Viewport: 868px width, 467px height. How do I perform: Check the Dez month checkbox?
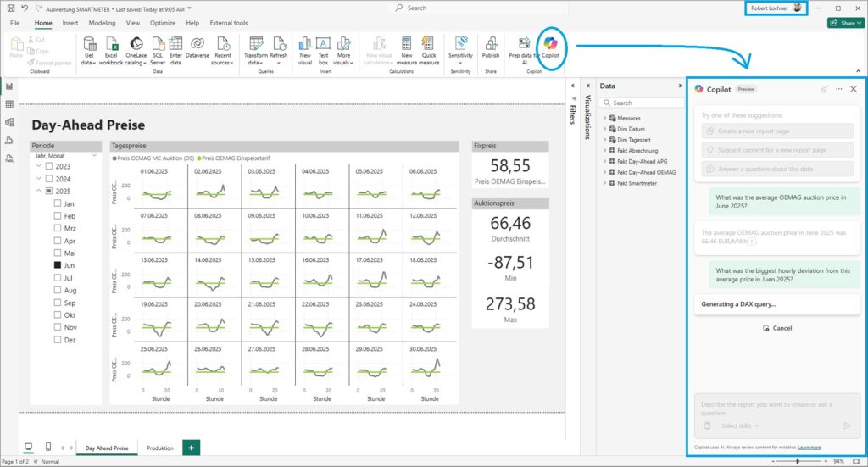(58, 340)
